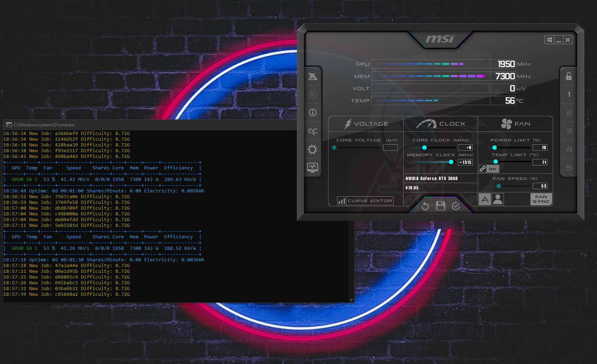
Task: Click the MSI dragon icon in Afterburner sidebar
Action: [x=312, y=76]
